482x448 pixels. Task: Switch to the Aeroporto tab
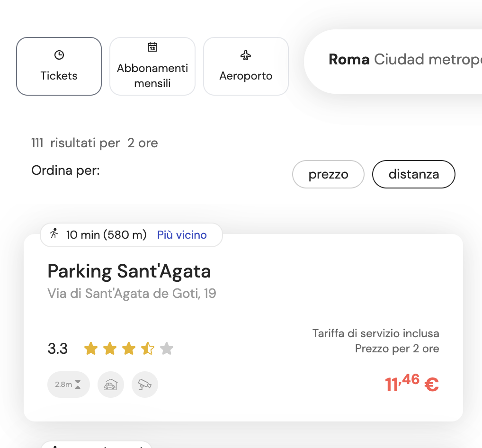click(246, 66)
